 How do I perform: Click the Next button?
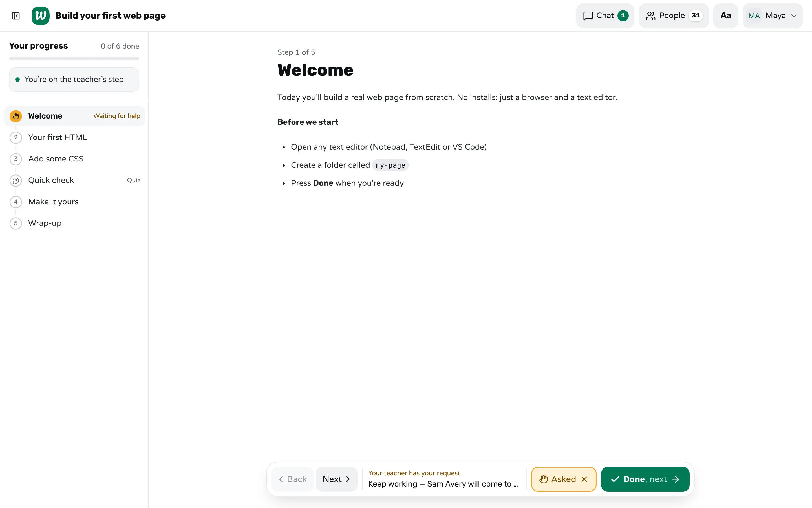pyautogui.click(x=337, y=479)
